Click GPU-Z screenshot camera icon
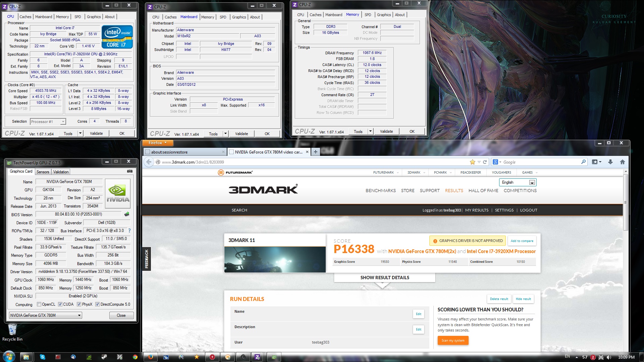Image resolution: width=644 pixels, height=362 pixels. [129, 171]
